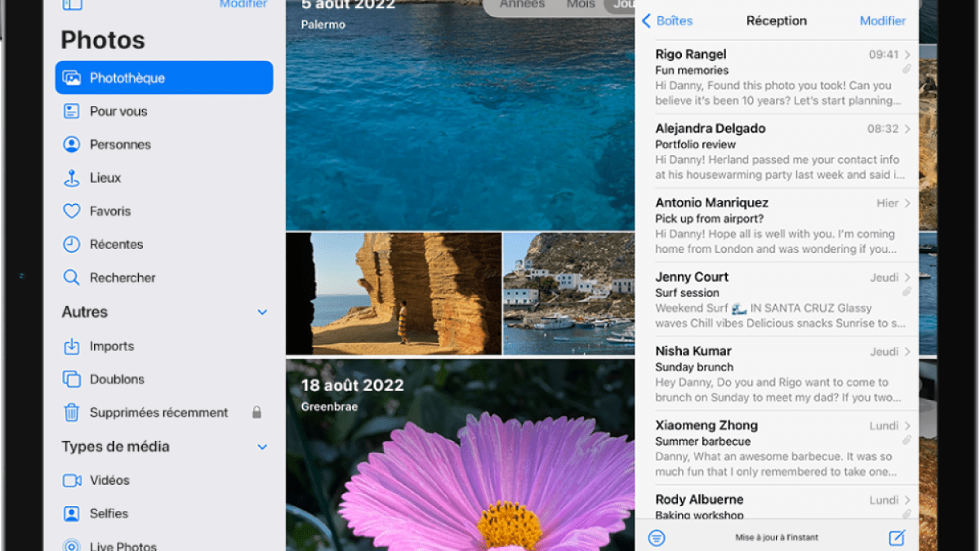Open Vidéos media type
This screenshot has height=551, width=980.
(x=109, y=481)
